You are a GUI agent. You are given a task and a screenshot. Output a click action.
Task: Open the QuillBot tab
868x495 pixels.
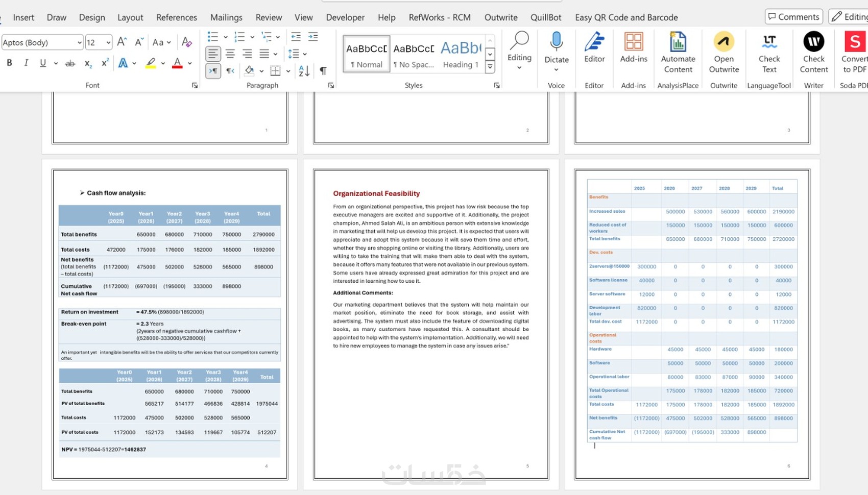546,17
